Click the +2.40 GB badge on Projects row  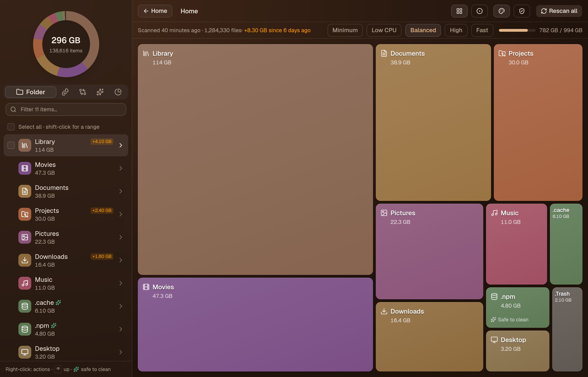tap(102, 211)
